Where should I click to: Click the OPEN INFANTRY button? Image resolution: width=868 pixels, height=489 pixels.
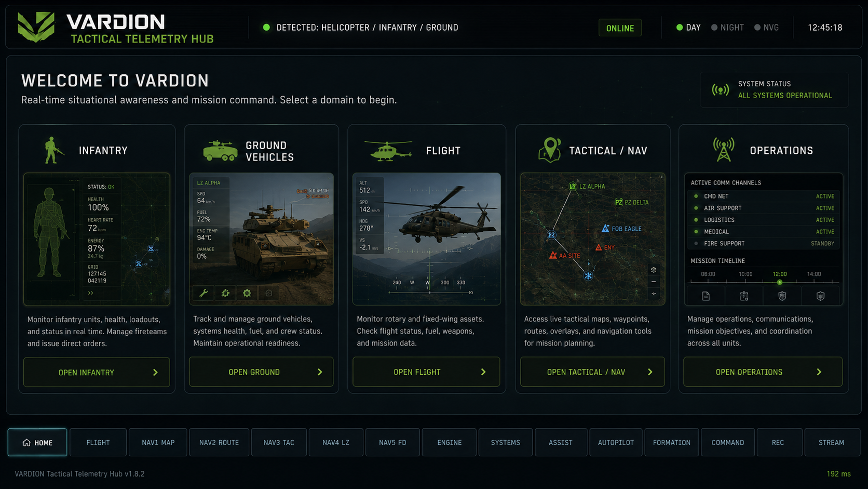97,372
